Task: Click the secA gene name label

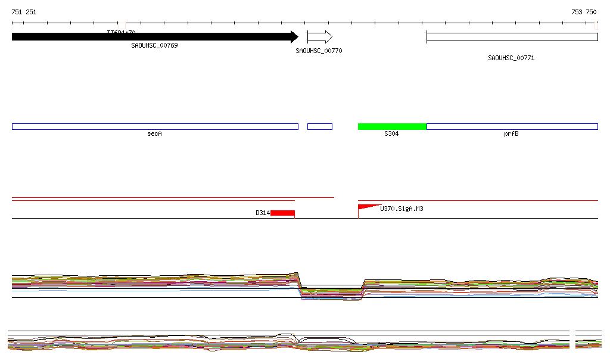Action: (155, 134)
